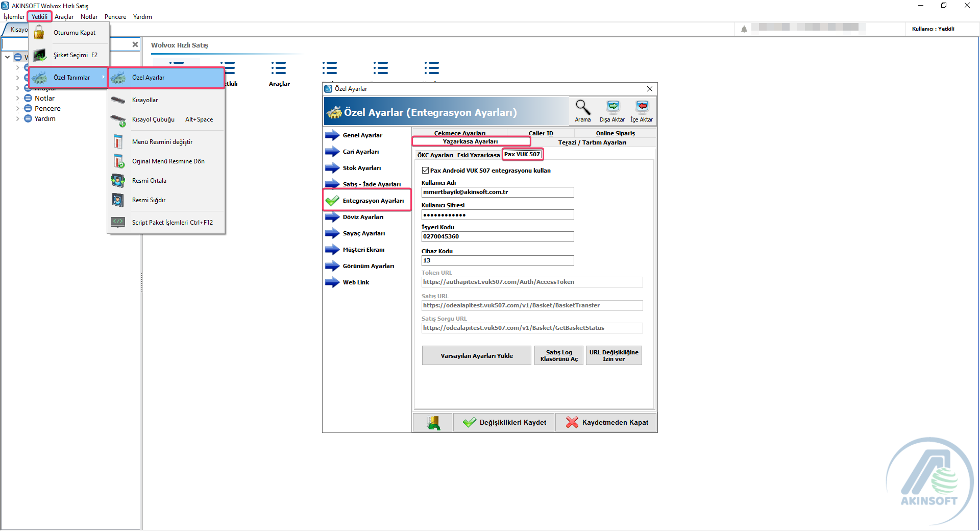Click the Kullanıcı Adı input field
Image resolution: width=980 pixels, height=531 pixels.
pos(498,192)
